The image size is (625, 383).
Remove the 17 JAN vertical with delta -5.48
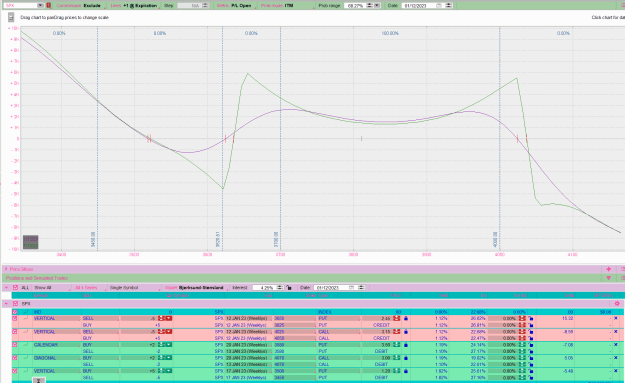coord(616,371)
